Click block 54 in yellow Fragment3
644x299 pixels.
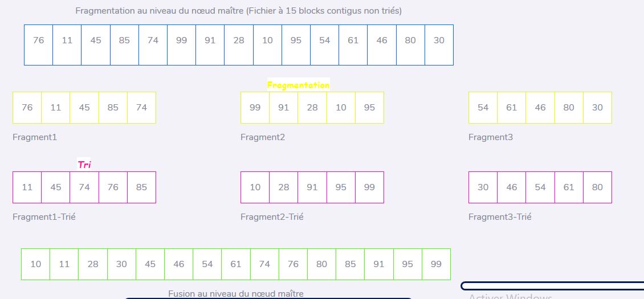tap(483, 108)
